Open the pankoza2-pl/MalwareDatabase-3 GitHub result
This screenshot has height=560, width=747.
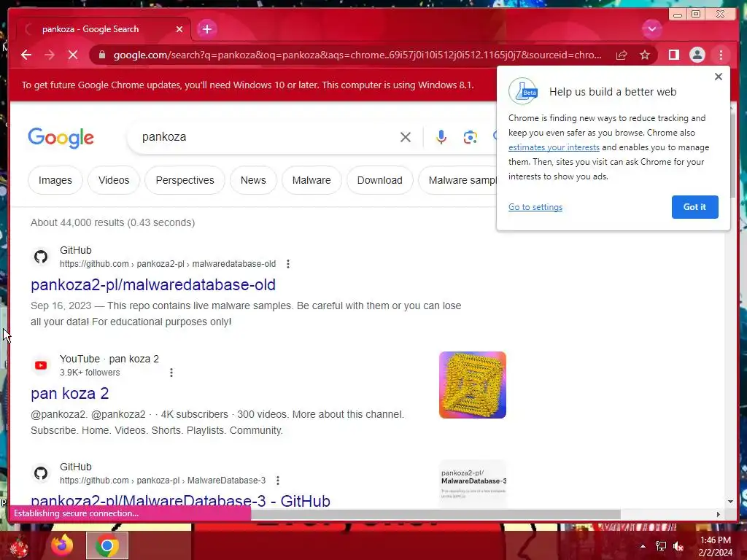181,500
